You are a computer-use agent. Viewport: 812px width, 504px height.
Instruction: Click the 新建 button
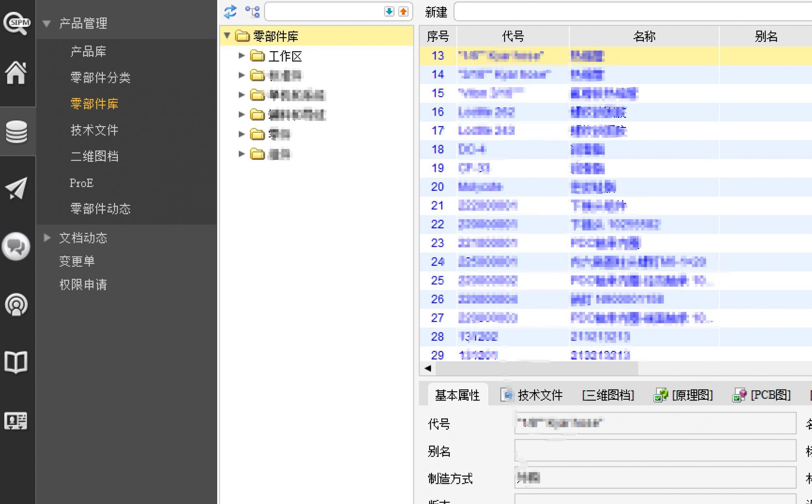point(436,12)
